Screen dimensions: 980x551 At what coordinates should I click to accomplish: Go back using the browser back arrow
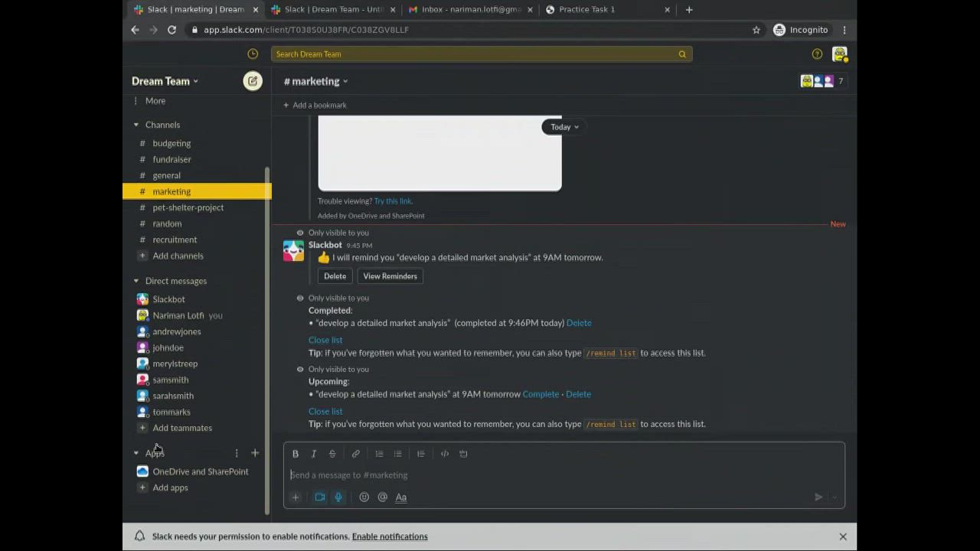click(135, 30)
